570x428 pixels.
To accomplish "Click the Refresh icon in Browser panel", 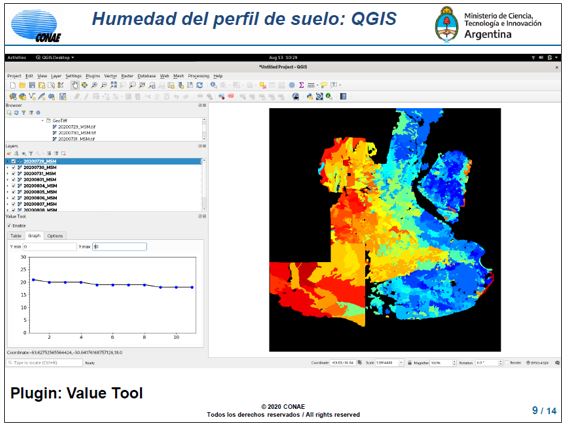I will click(16, 113).
